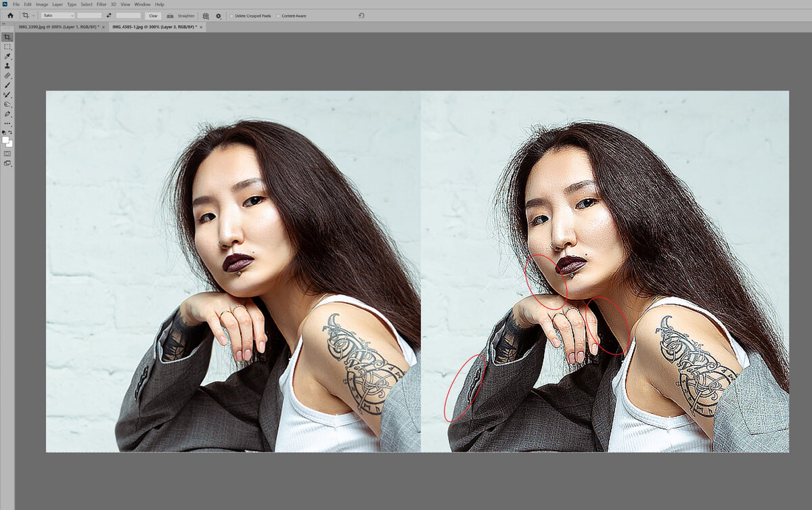Select the Brush tool

click(x=7, y=85)
